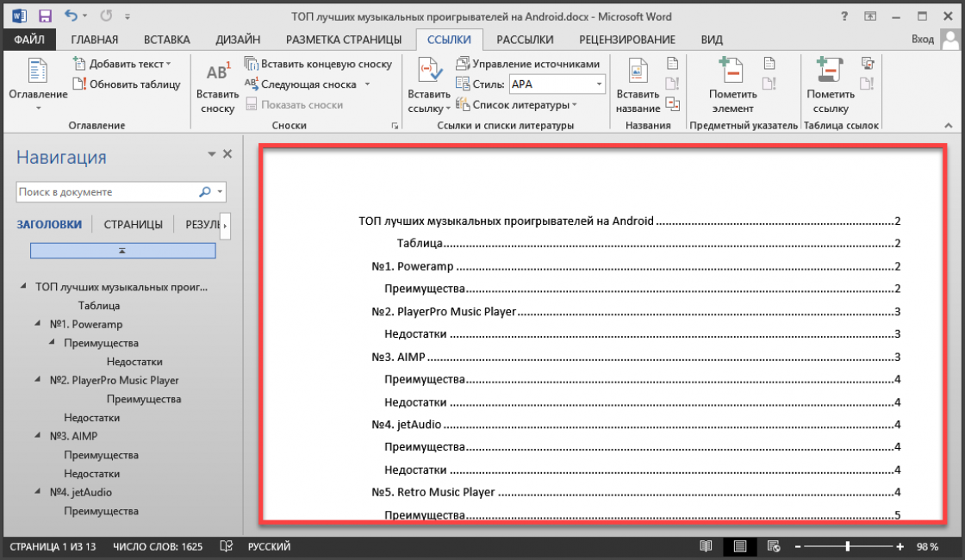The image size is (965, 560).
Task: Collapse №1. Poweramp heading in Navigation pane
Action: 38,323
